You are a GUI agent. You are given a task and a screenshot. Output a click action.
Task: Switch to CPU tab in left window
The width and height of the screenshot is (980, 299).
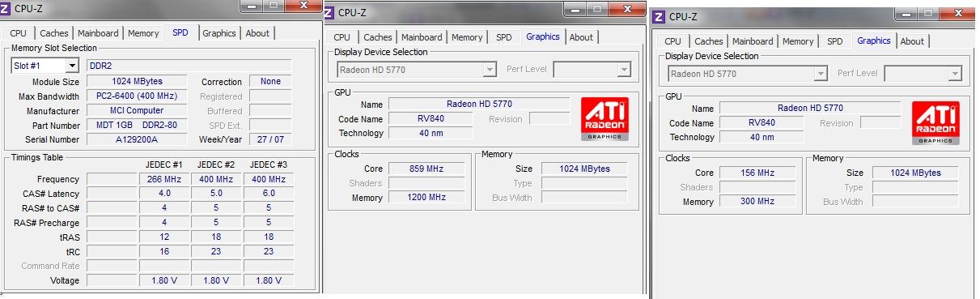18,33
